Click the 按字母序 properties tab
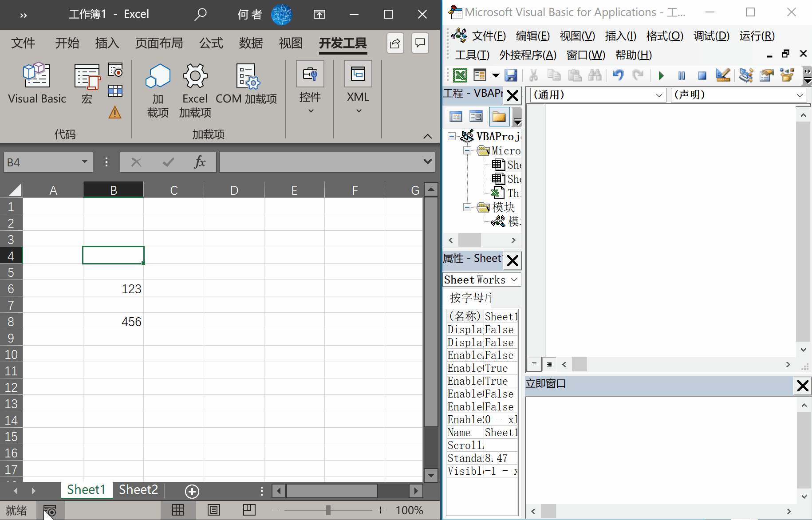Screen dimensions: 812x520 (x=471, y=297)
